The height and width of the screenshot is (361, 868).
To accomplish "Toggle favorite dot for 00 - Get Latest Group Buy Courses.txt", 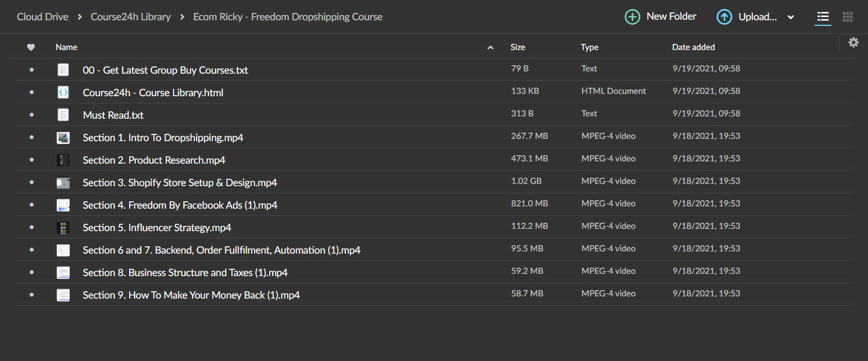I will pyautogui.click(x=31, y=70).
